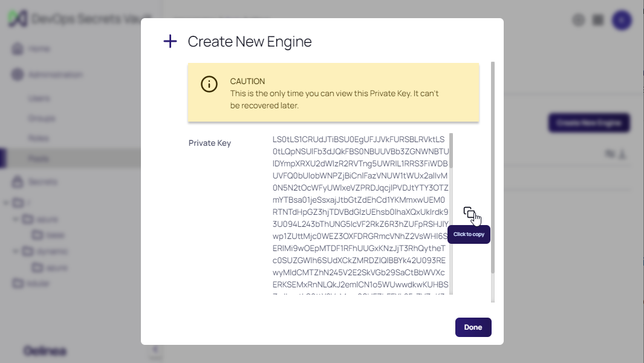Viewport: 644px width, 363px height.
Task: Click the Secrets lock icon in sidebar
Action: [x=18, y=181]
